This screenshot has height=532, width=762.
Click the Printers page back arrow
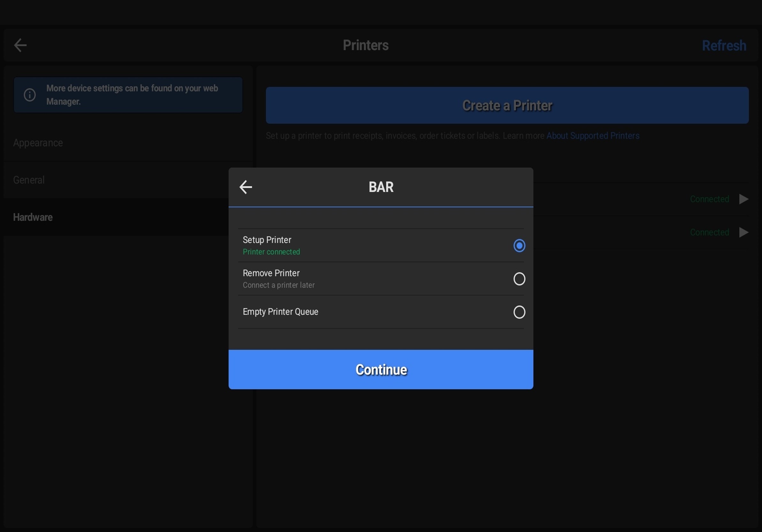click(x=20, y=45)
